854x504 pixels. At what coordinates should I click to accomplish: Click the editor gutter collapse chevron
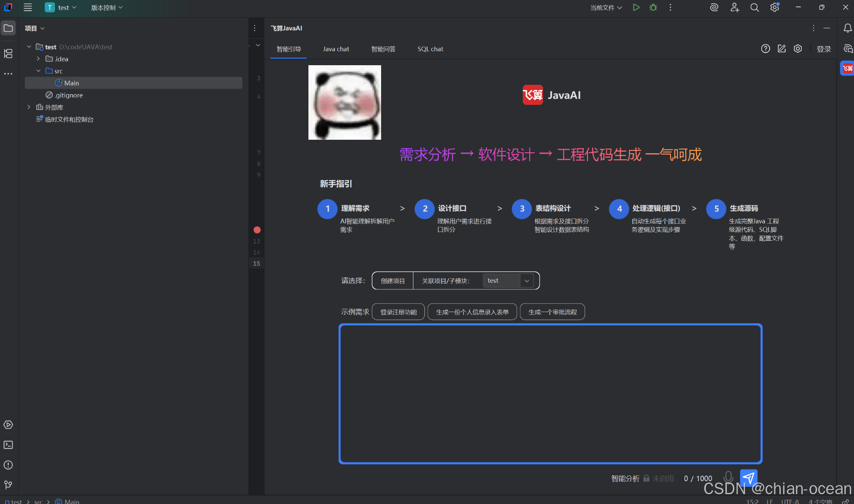click(x=258, y=45)
